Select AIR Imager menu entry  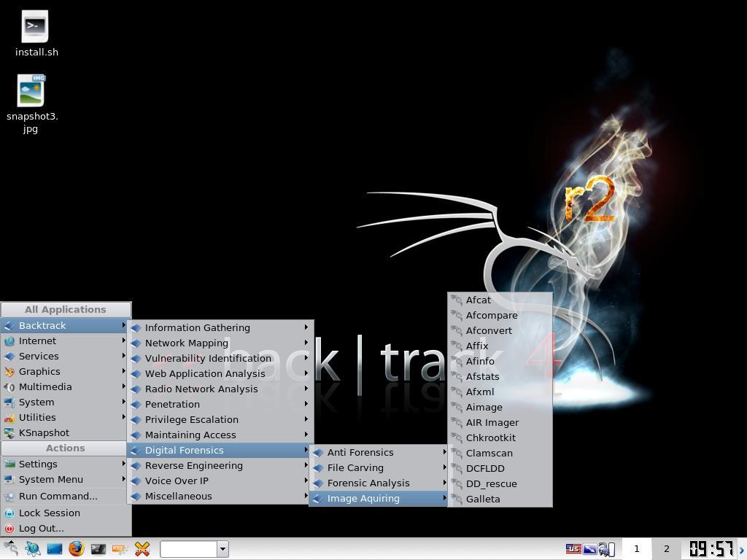[492, 422]
